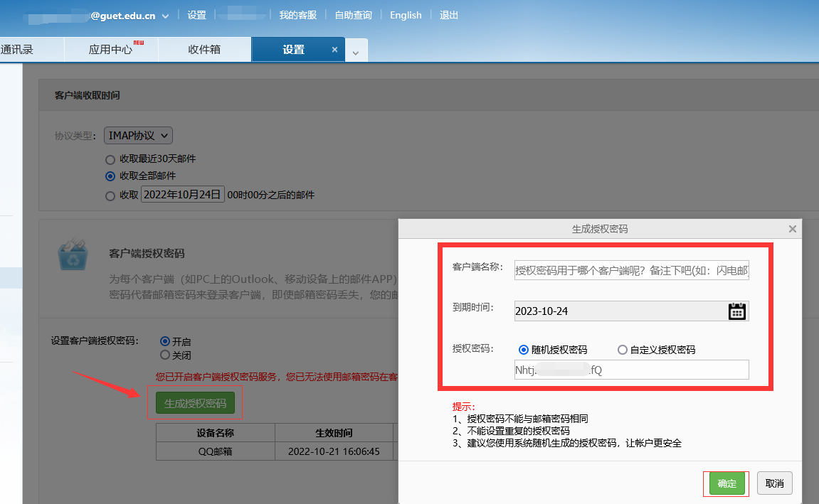Open the expiry date calendar picker icon
819x504 pixels.
[x=737, y=311]
